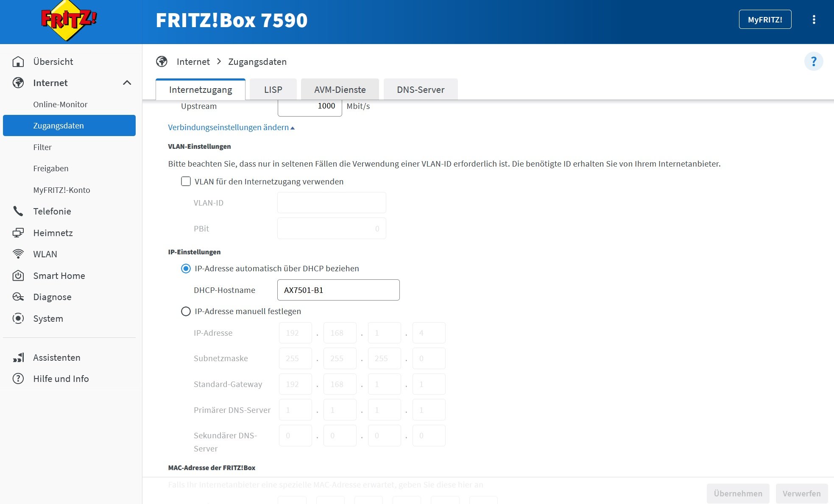834x504 pixels.
Task: Click the Übersicht home icon
Action: (x=18, y=62)
